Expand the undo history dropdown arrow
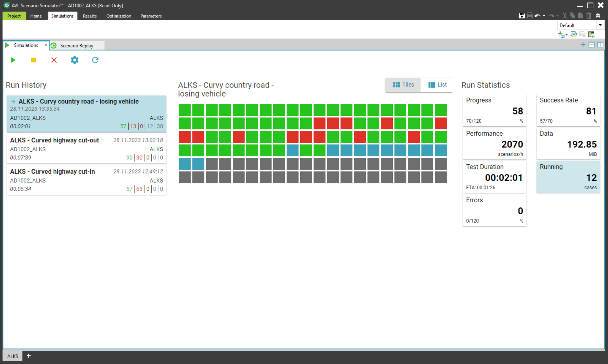 544,16
